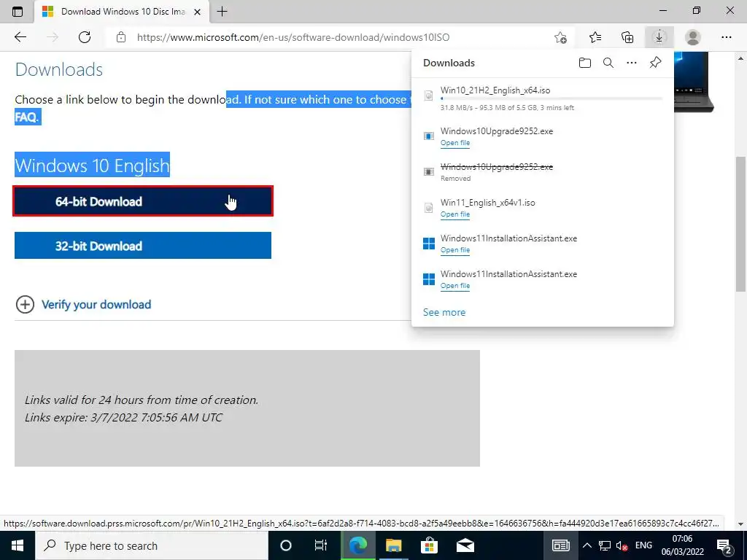Open ENG language input indicator
This screenshot has height=560, width=747.
pyautogui.click(x=643, y=545)
